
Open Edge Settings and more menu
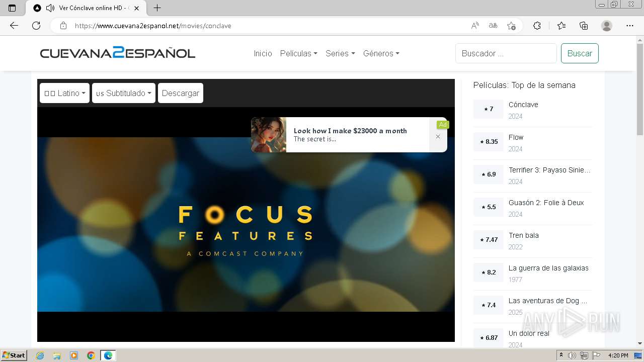(630, 26)
